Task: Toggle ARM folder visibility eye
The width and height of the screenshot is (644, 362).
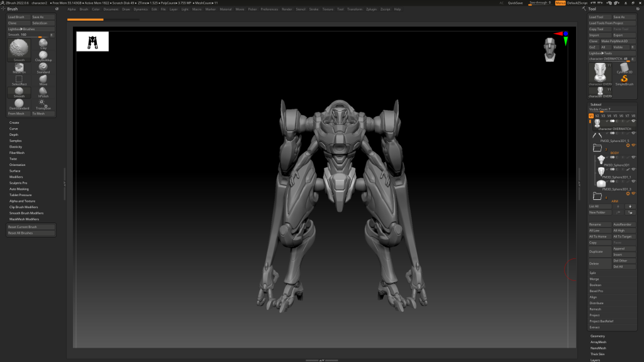Action: [x=634, y=194]
